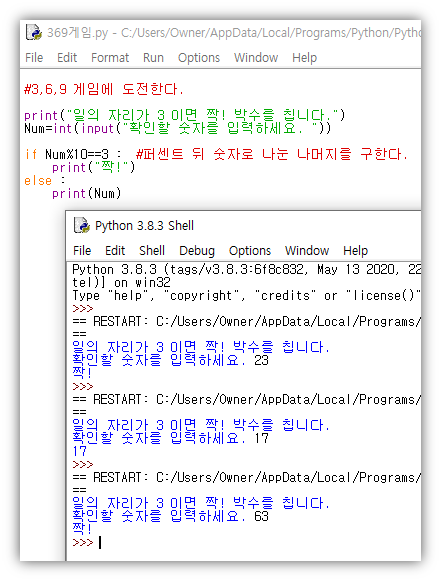
Task: Click the Python file icon in editor title bar
Action: point(34,32)
